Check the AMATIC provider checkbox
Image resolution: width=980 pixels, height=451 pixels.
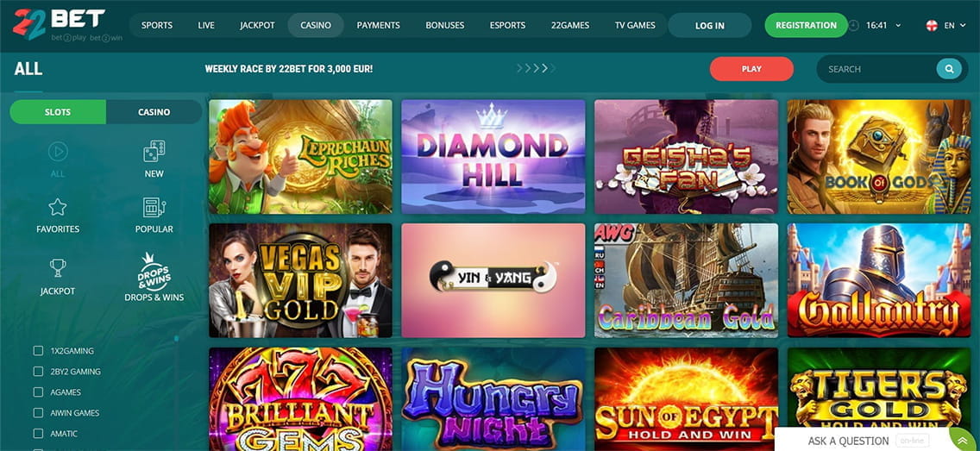click(x=38, y=434)
